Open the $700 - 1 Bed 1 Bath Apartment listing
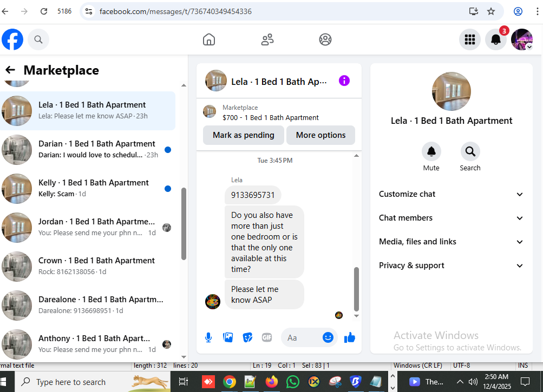Screen dimensions: 543x392 271,118
